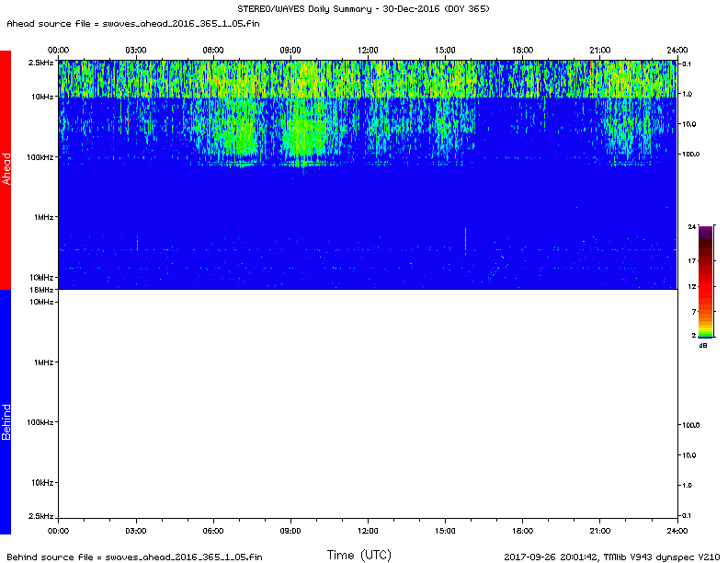This screenshot has height=563, width=728.
Task: Click the 1MHz label on Behind panel
Action: point(42,362)
